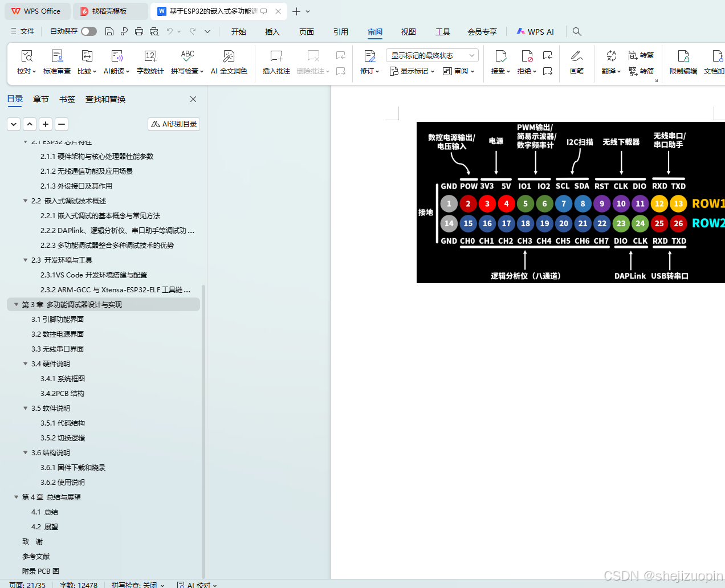Collapse the 第3章 chapter in outline

16,304
